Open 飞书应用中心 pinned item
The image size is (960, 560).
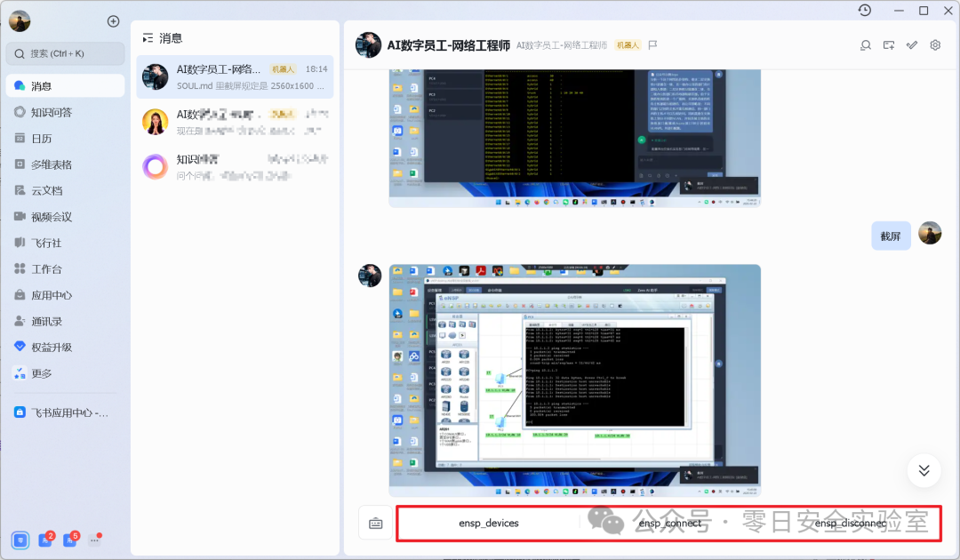click(x=66, y=413)
